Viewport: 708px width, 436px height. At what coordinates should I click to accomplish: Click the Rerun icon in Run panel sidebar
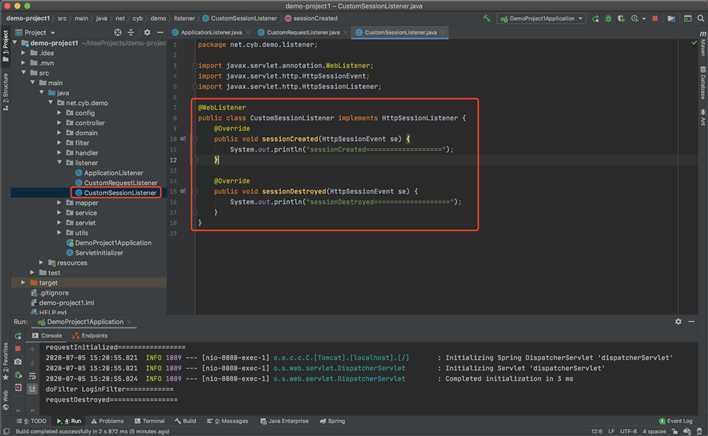pos(18,336)
